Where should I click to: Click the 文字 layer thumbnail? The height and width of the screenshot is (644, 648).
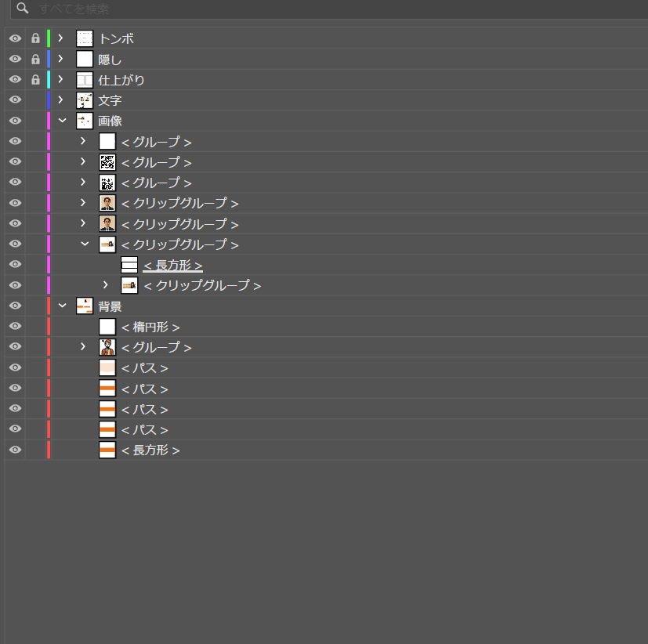coord(85,100)
